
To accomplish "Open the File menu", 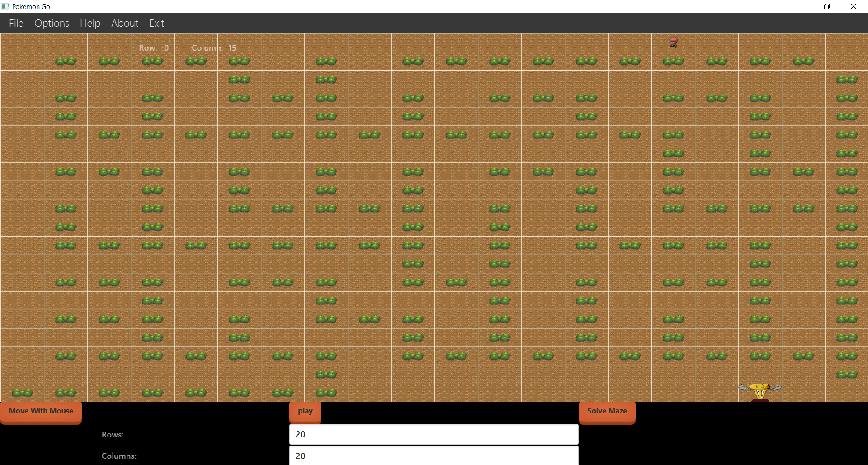I will [16, 23].
